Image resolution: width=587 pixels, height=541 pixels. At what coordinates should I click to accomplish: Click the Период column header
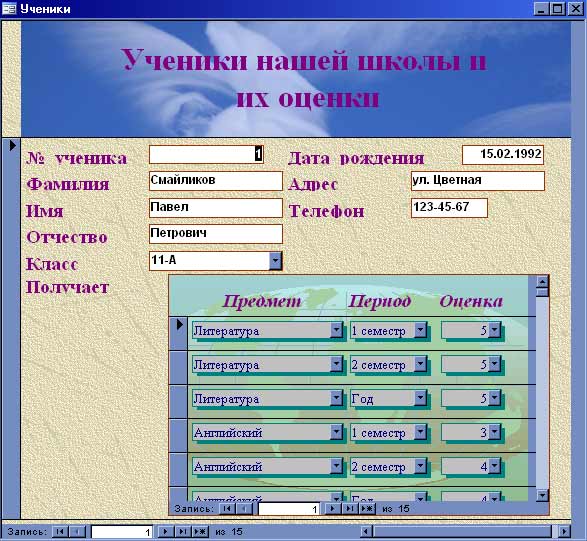380,301
